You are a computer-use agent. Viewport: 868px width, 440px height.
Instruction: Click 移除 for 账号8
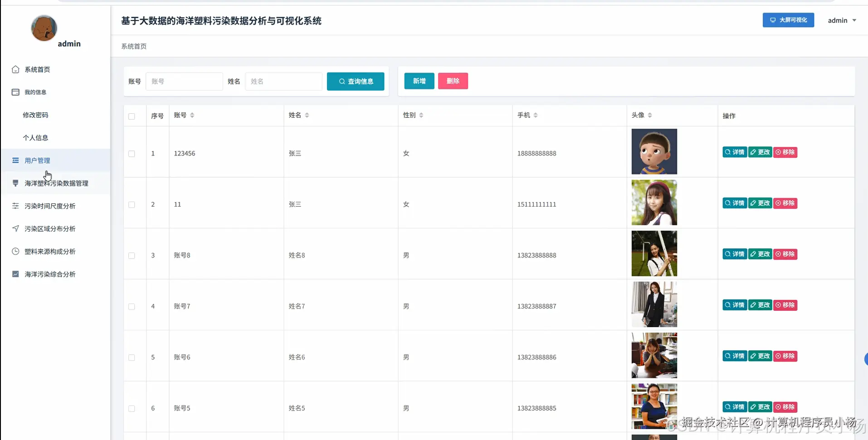point(785,254)
